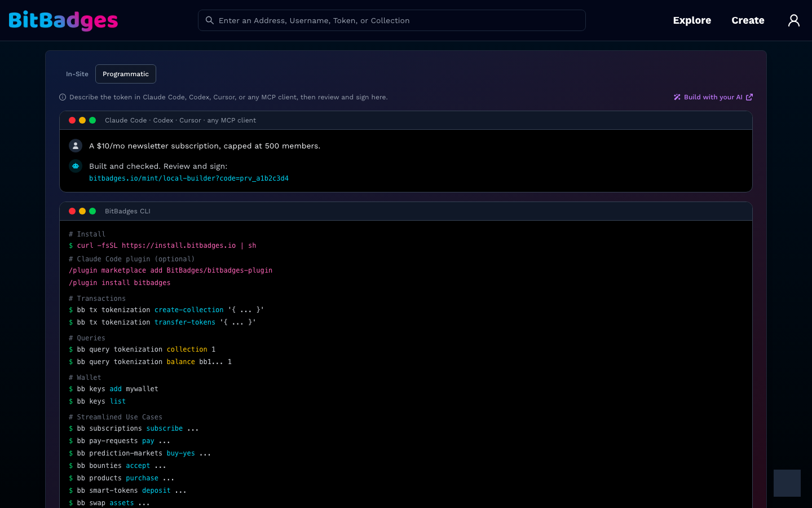The width and height of the screenshot is (812, 508).
Task: Open the Create menu
Action: point(748,20)
